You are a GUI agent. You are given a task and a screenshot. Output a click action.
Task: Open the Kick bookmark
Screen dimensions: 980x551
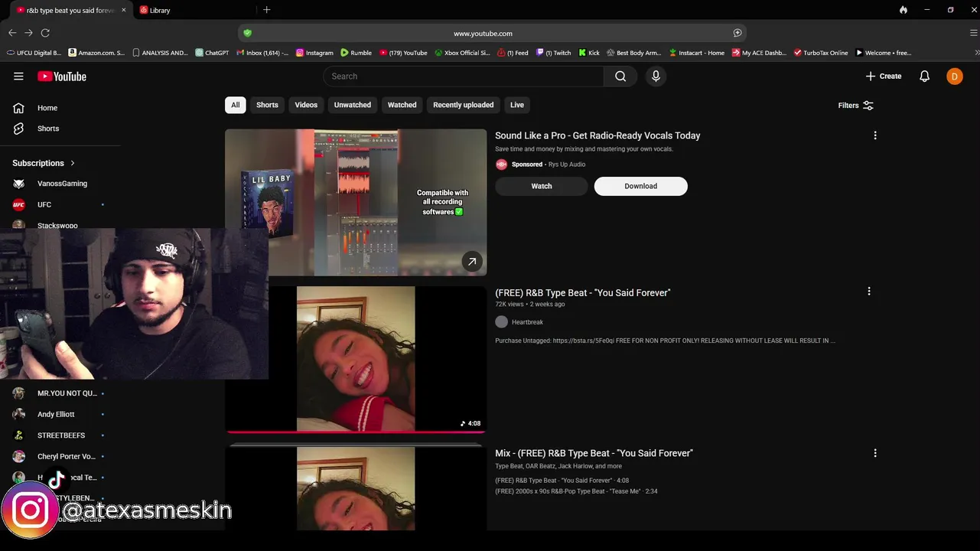[x=589, y=53]
